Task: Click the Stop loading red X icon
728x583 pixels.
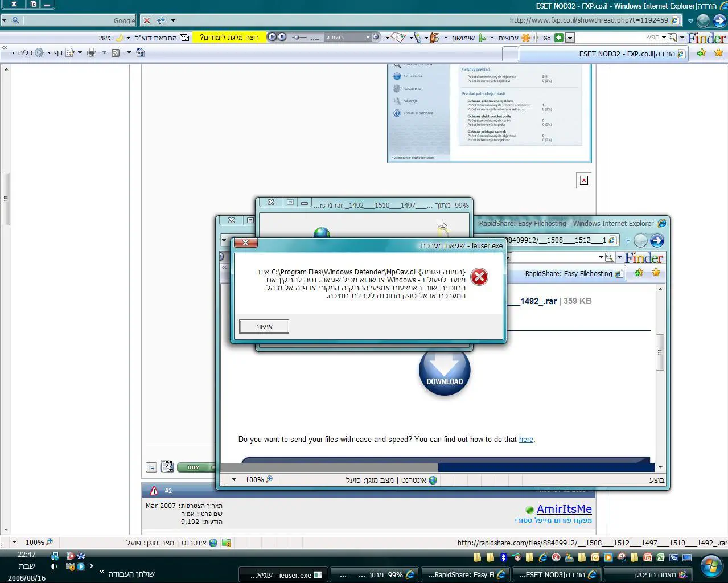Action: [x=147, y=20]
